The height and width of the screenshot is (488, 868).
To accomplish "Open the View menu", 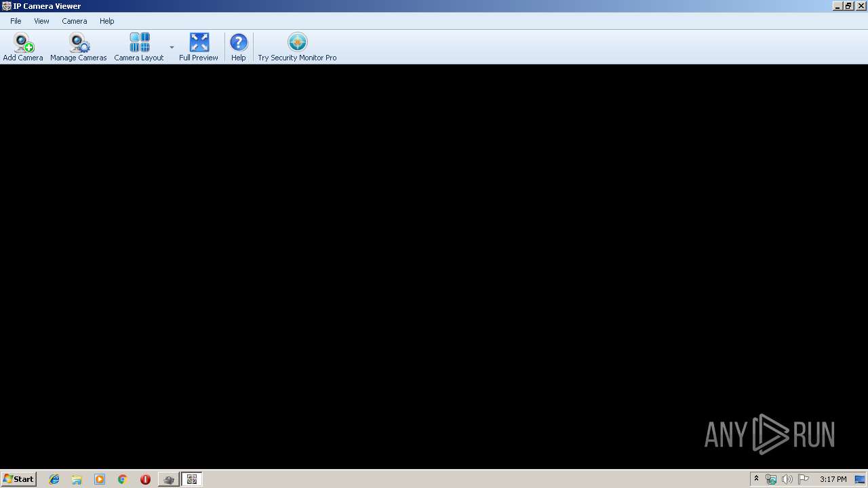I will pyautogui.click(x=41, y=21).
